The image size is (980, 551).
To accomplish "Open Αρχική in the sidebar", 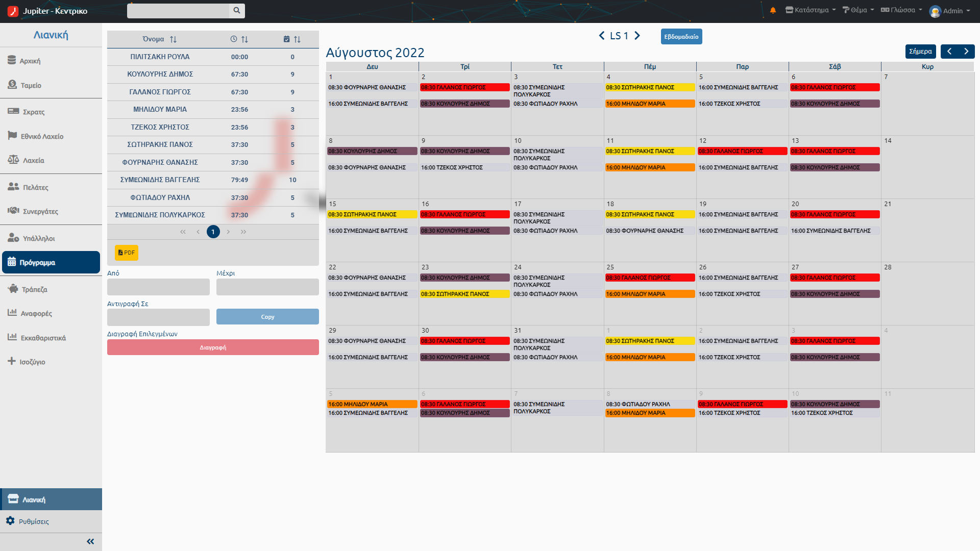I will 51,61.
